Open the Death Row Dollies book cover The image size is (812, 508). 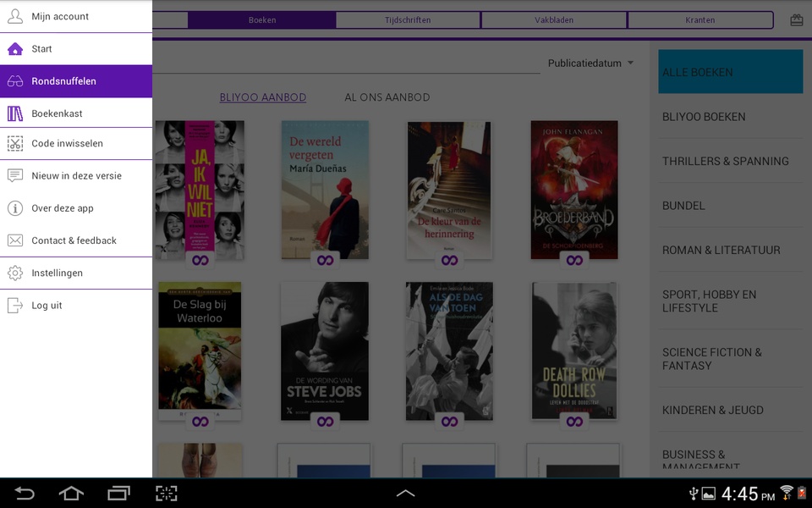point(574,351)
